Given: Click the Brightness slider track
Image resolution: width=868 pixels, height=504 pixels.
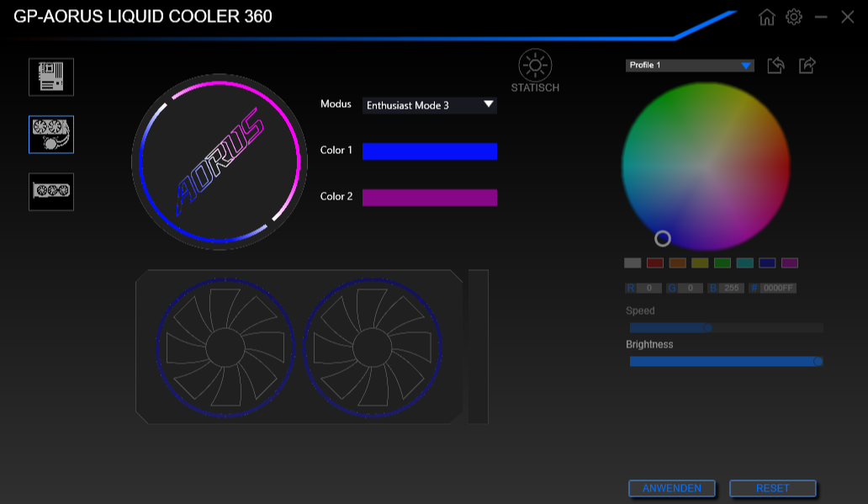Looking at the screenshot, I should click(727, 362).
